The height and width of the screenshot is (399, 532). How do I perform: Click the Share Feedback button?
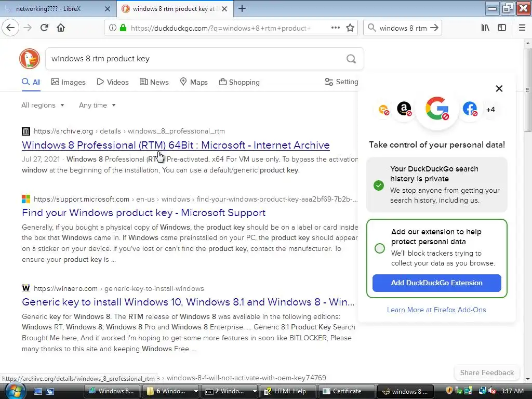487,373
